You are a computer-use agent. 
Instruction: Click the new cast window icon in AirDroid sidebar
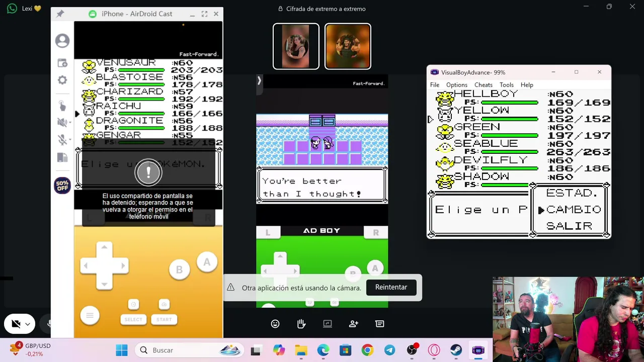click(62, 63)
